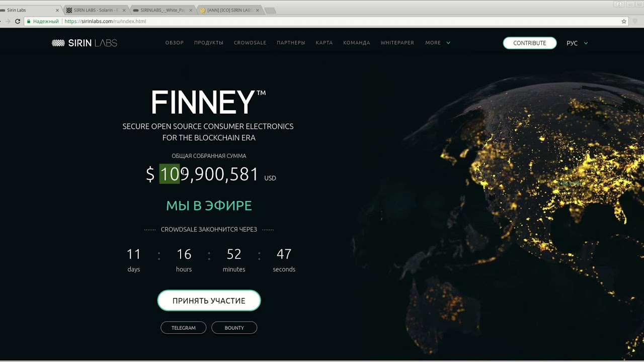Click the 16 hours countdown value

[x=184, y=254]
